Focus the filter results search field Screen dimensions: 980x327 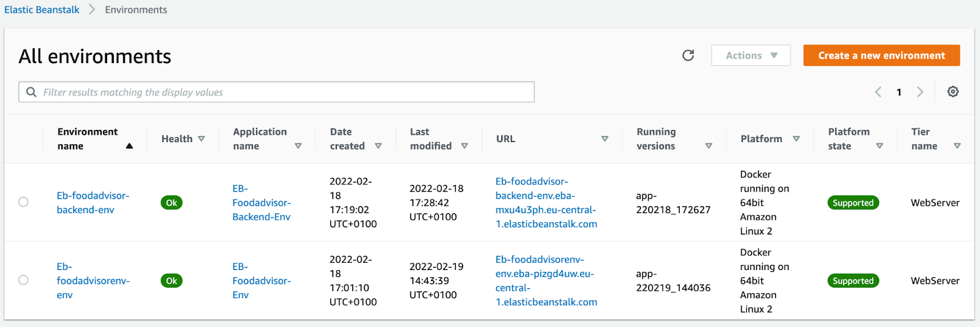click(276, 92)
